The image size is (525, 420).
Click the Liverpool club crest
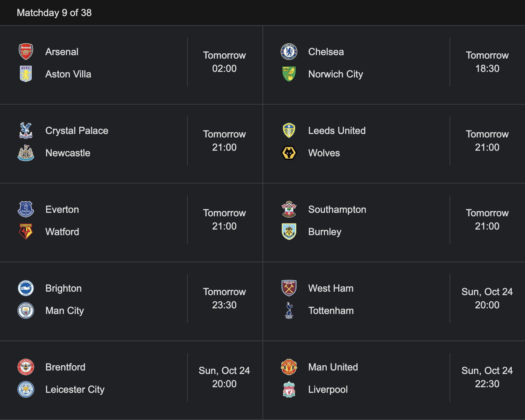click(x=289, y=389)
